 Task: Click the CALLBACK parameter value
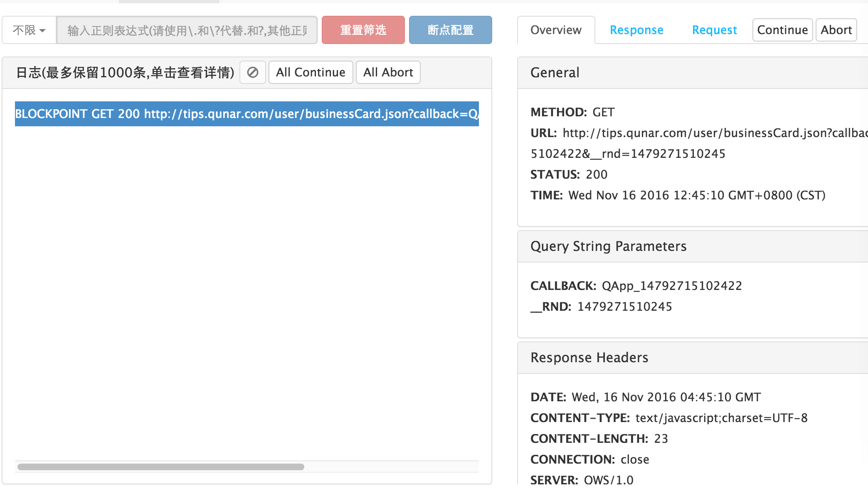(671, 286)
